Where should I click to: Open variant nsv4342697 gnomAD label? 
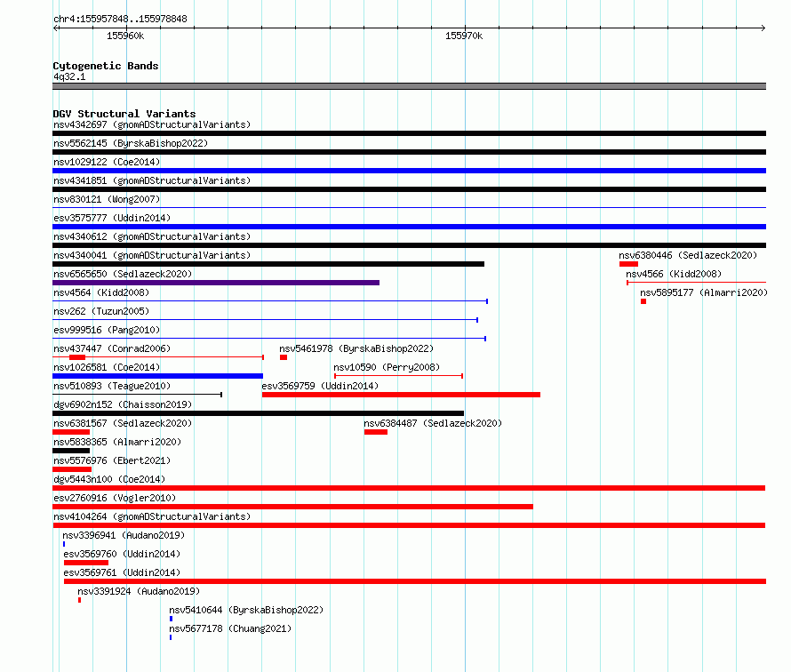pos(152,124)
